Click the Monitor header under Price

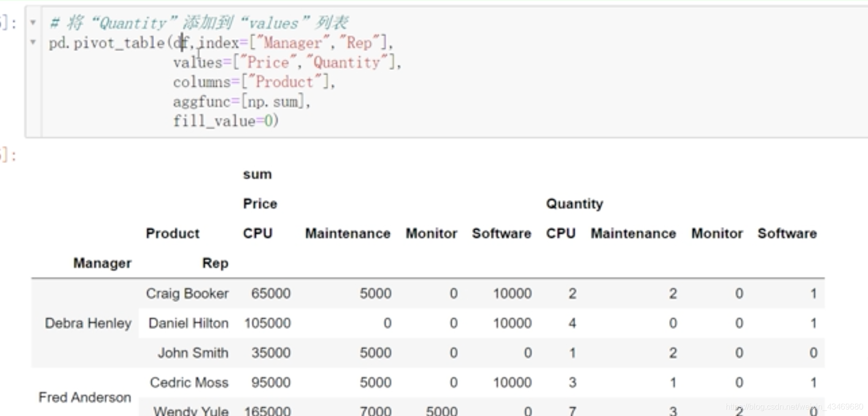[x=431, y=233]
